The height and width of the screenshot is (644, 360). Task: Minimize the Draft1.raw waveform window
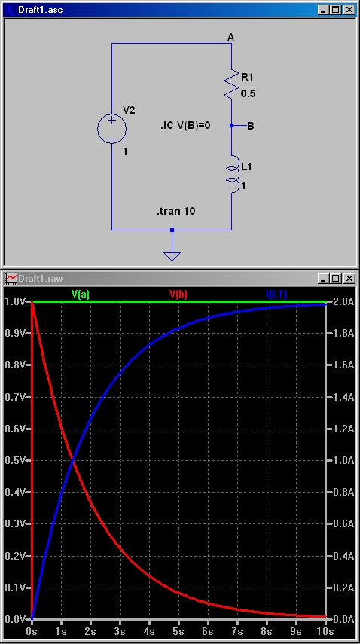coord(323,279)
